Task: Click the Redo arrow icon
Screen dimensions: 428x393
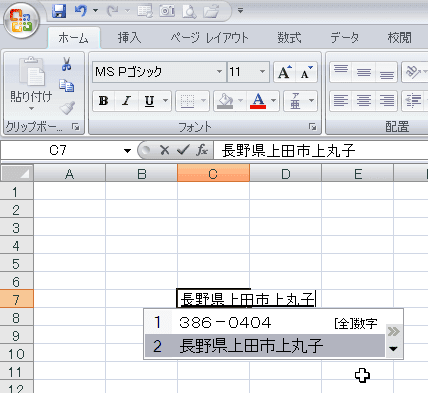Action: 113,11
